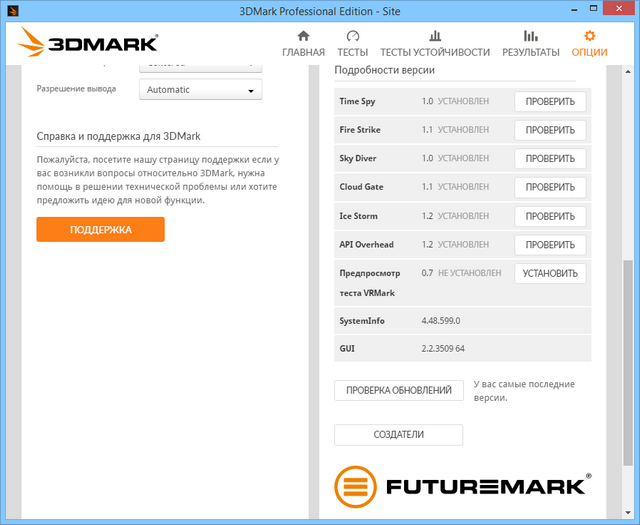The height and width of the screenshot is (525, 640).
Task: Open the СОЗДАТЕЛИ credits button
Action: 398,435
